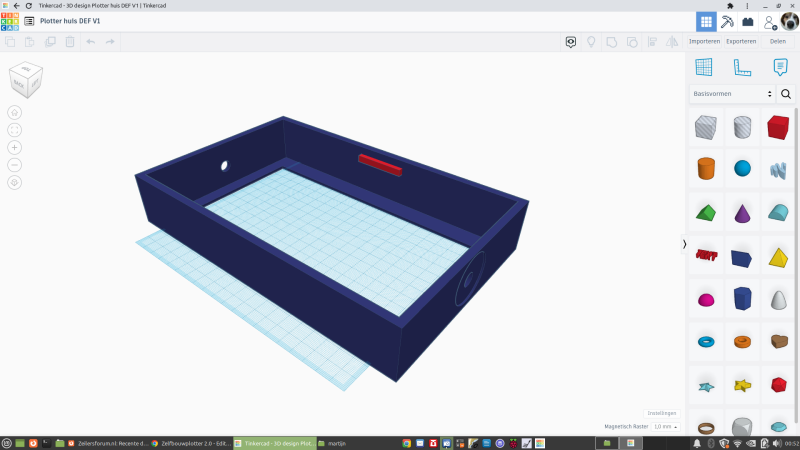Click the Tinkercad logo
Image resolution: width=800 pixels, height=450 pixels.
(10, 21)
